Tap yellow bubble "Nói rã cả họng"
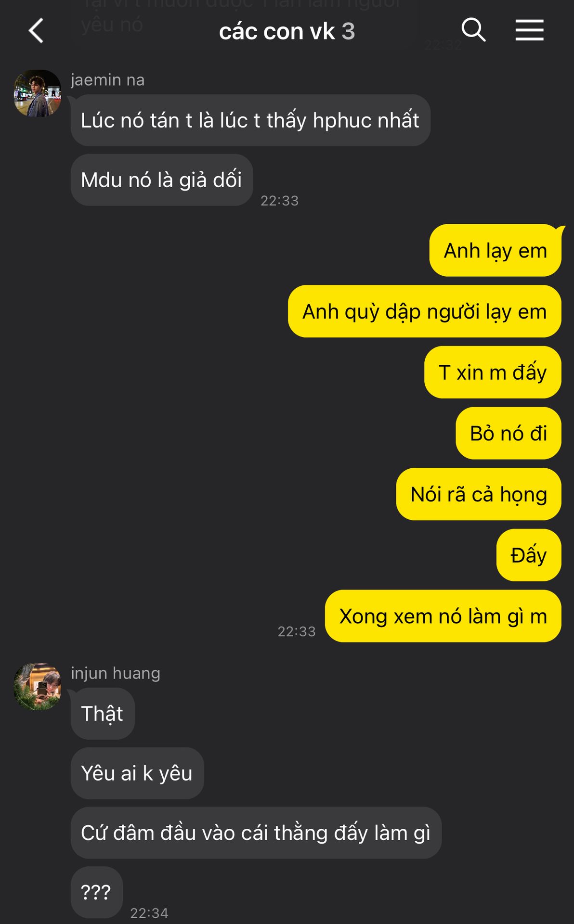 click(479, 494)
